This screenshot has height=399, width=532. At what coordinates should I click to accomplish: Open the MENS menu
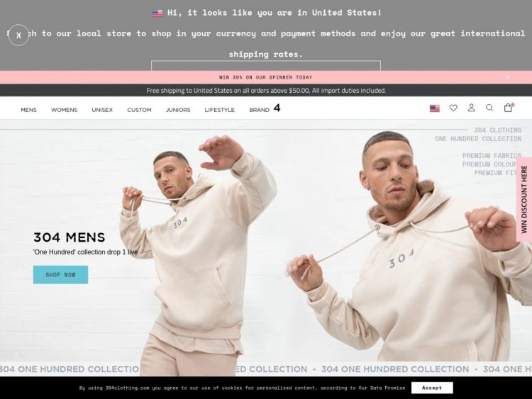click(x=29, y=110)
